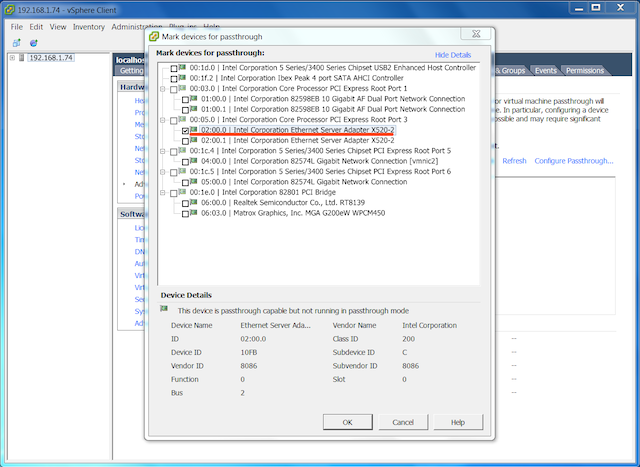
Task: Click device icon for 00:03.0 Root Port 1
Action: (x=182, y=88)
